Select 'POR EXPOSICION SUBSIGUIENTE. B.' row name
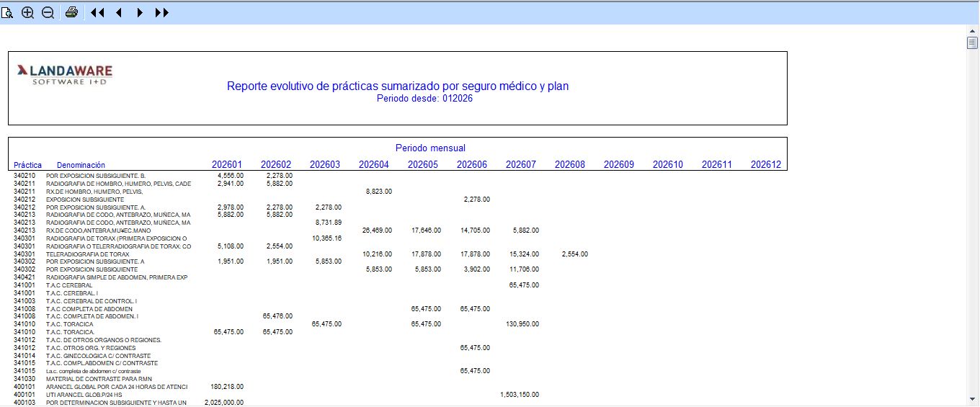This screenshot has width=980, height=407. (x=96, y=176)
